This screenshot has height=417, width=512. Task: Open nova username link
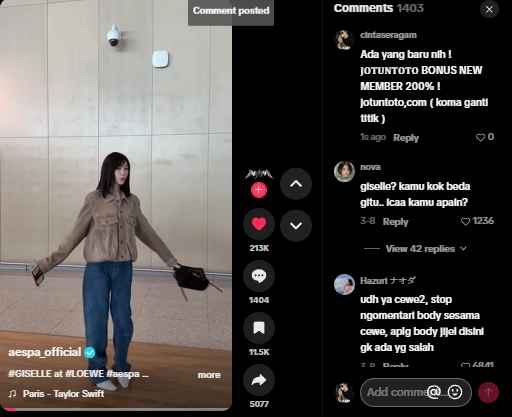[370, 167]
